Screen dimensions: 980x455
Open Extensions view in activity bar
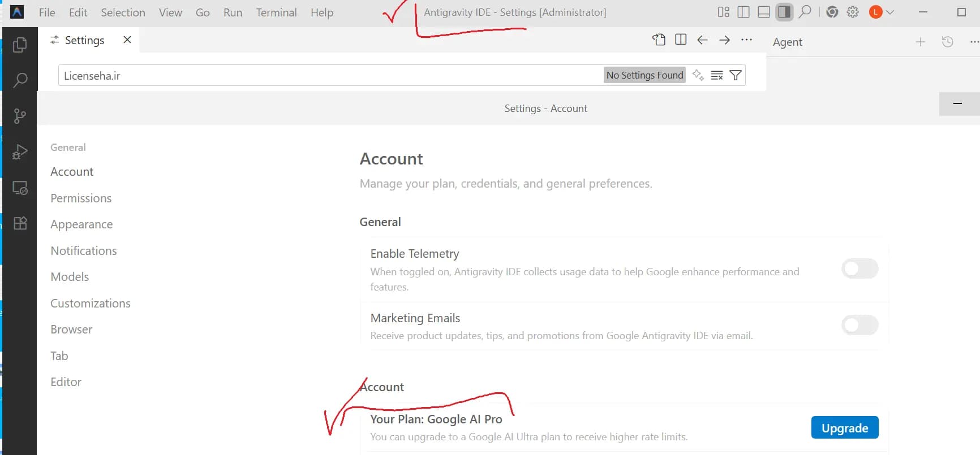point(20,223)
